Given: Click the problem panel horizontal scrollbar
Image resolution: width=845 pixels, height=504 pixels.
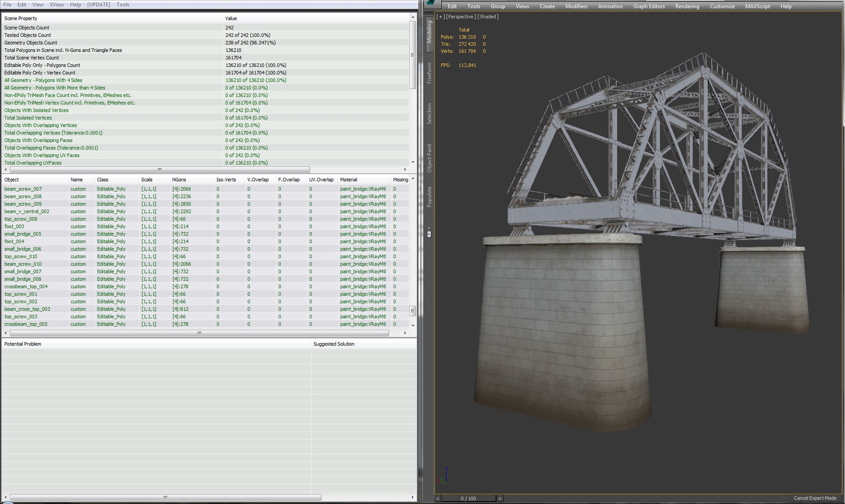Looking at the screenshot, I should click(165, 497).
